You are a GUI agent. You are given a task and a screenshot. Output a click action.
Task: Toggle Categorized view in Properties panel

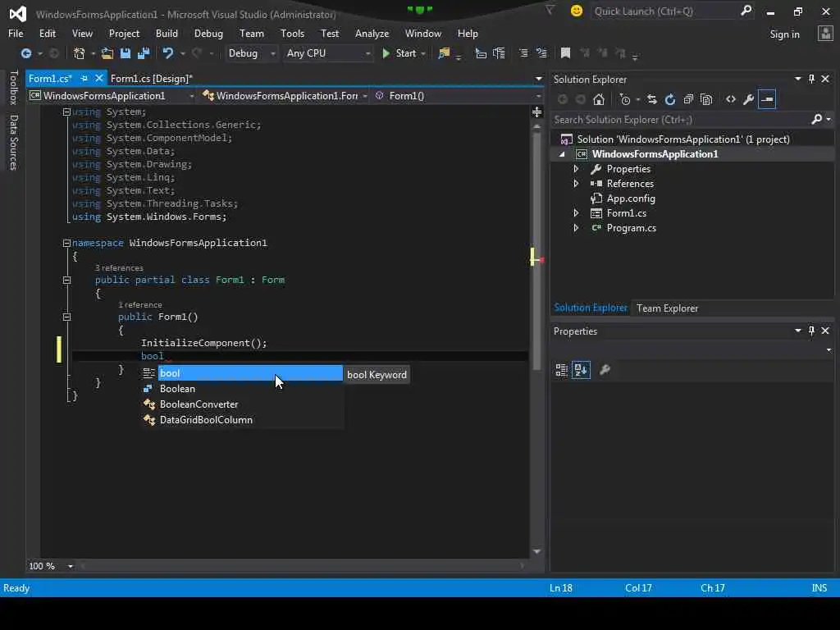point(561,370)
